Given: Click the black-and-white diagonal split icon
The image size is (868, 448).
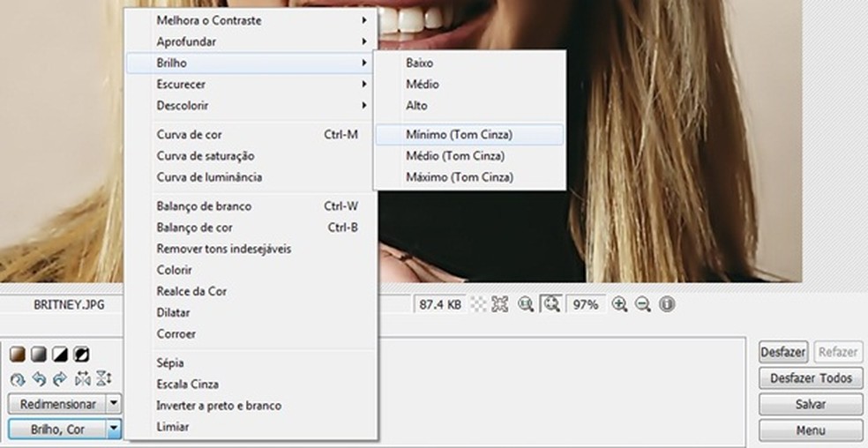Looking at the screenshot, I should coord(60,355).
